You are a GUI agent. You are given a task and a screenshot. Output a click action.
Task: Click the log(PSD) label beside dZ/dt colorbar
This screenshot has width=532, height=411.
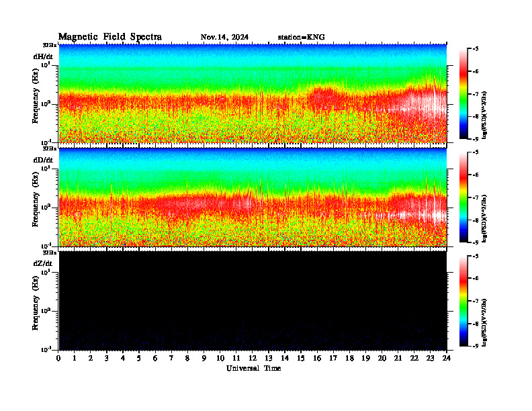pos(484,322)
